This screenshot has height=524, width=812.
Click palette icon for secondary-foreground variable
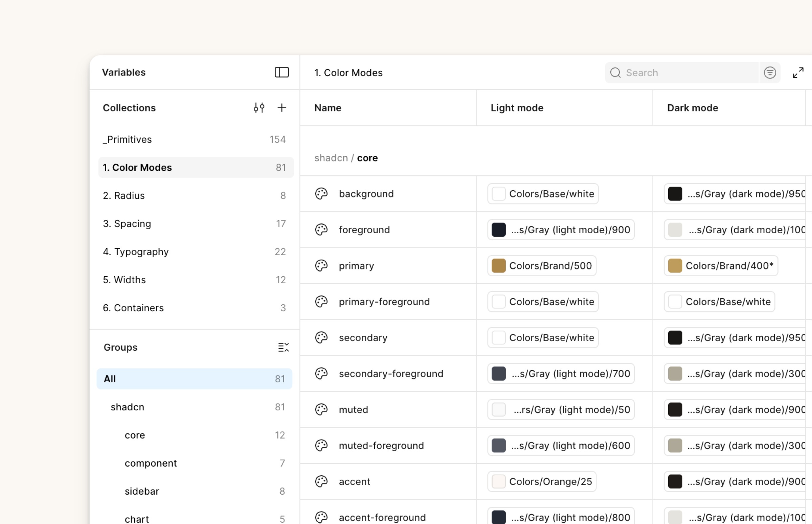321,374
